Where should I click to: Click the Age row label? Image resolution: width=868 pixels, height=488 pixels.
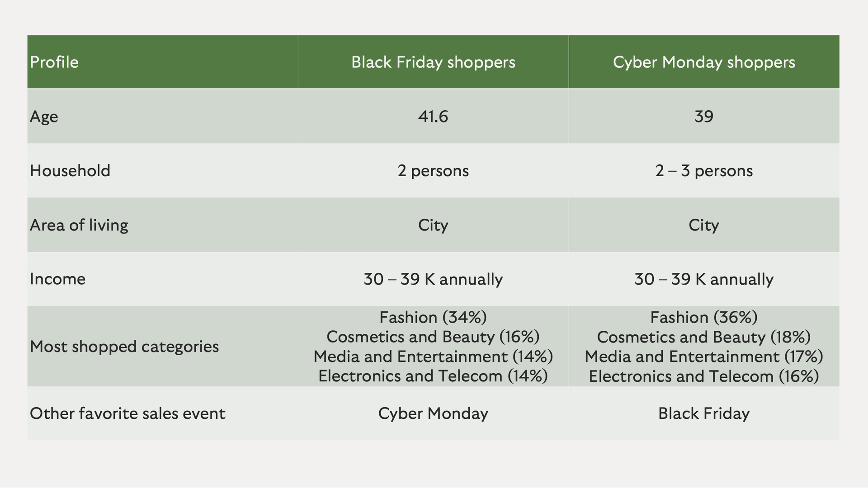pos(44,117)
